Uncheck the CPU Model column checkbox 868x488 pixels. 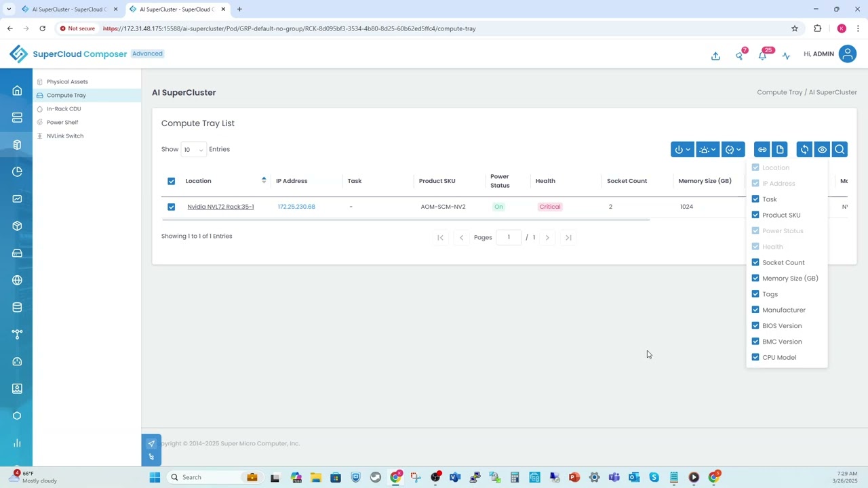[x=755, y=357]
